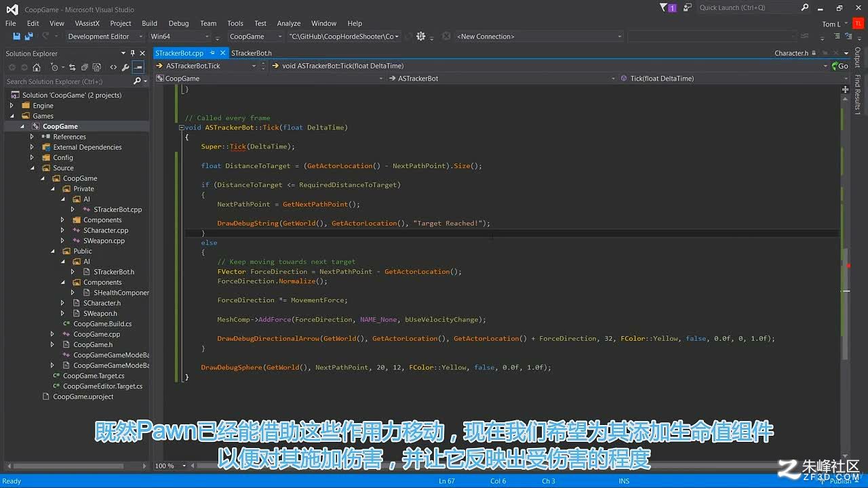Screen dimensions: 868x488
Task: Open the Build menu
Action: click(149, 23)
